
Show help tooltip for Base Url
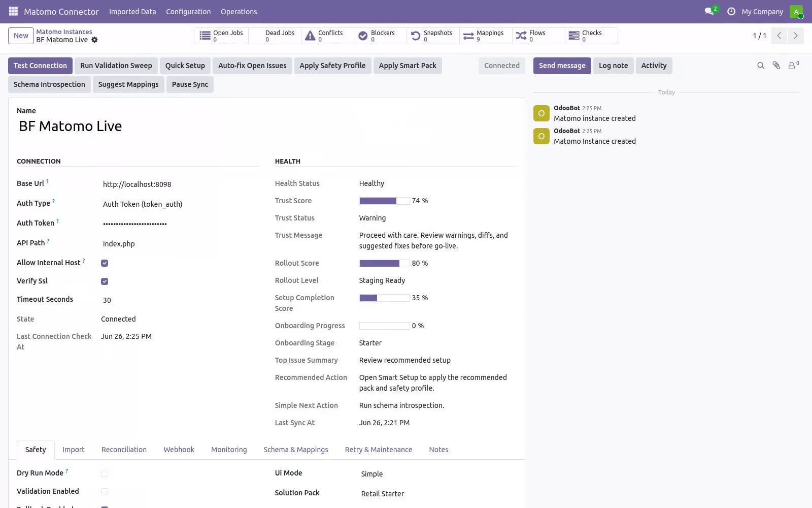pos(47,181)
